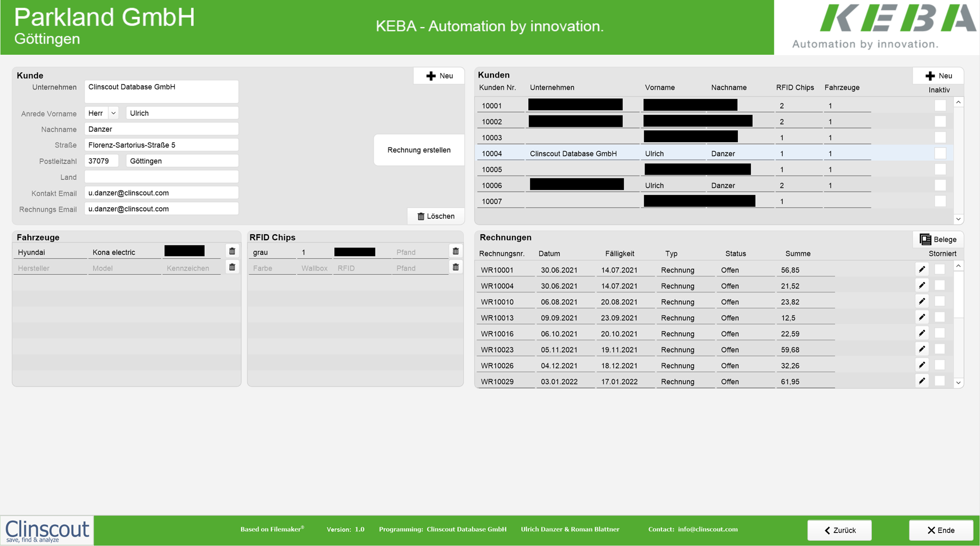Viewport: 980px width, 546px height.
Task: Toggle Inaktiv checkbox for customer 10002
Action: [x=940, y=121]
